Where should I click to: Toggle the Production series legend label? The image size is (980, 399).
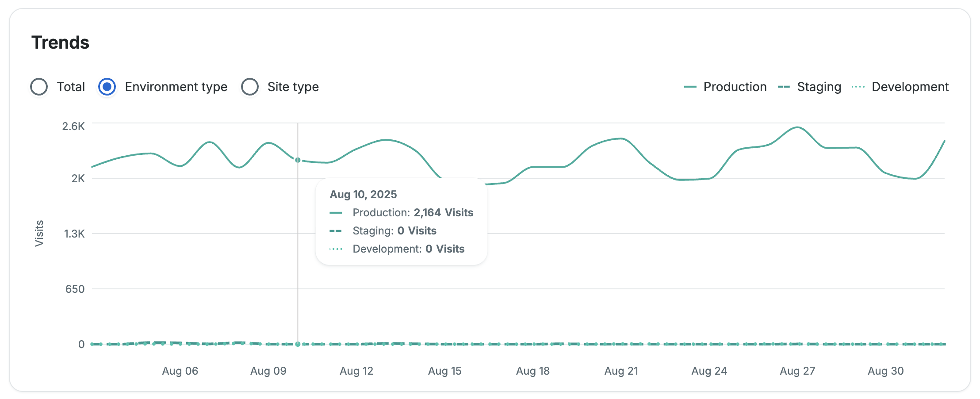click(x=735, y=87)
